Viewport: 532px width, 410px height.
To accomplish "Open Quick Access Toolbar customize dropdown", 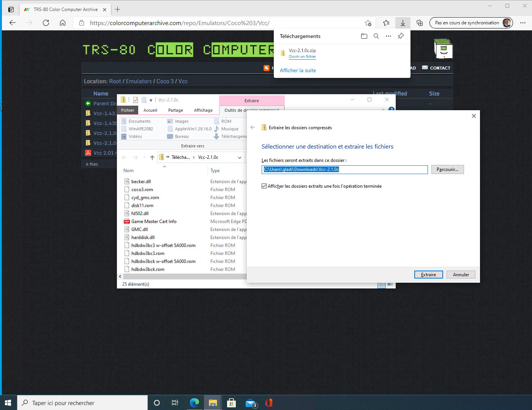I will [151, 100].
